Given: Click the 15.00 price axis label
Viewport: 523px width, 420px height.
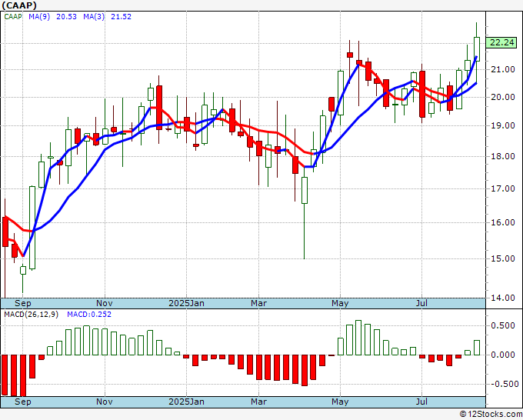Looking at the screenshot, I should point(503,258).
